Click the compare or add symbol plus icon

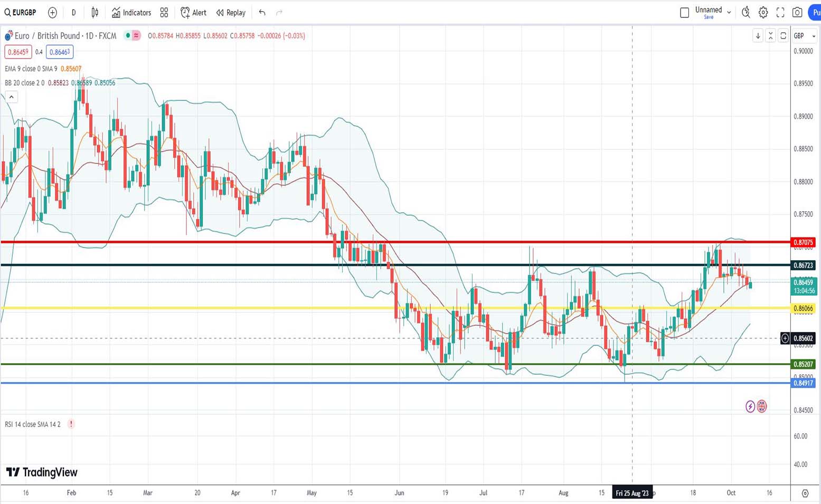click(52, 13)
